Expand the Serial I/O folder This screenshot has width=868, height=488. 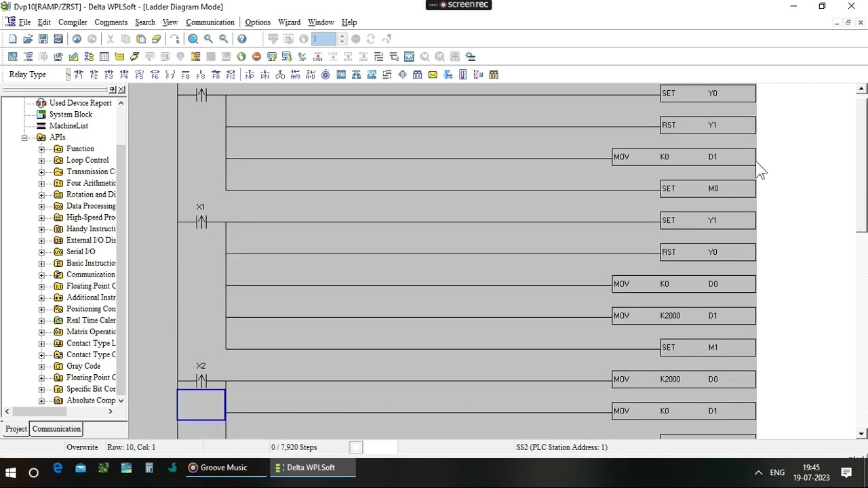[41, 252]
